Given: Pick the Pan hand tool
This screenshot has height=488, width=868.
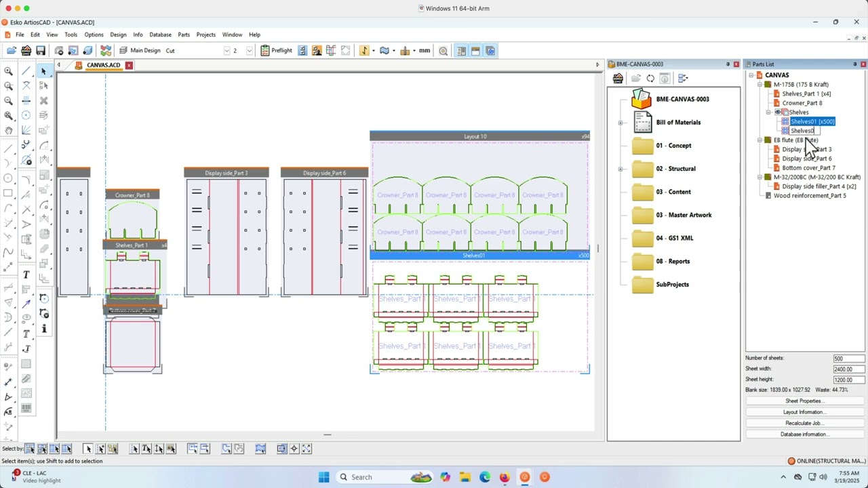Looking at the screenshot, I should (x=8, y=130).
